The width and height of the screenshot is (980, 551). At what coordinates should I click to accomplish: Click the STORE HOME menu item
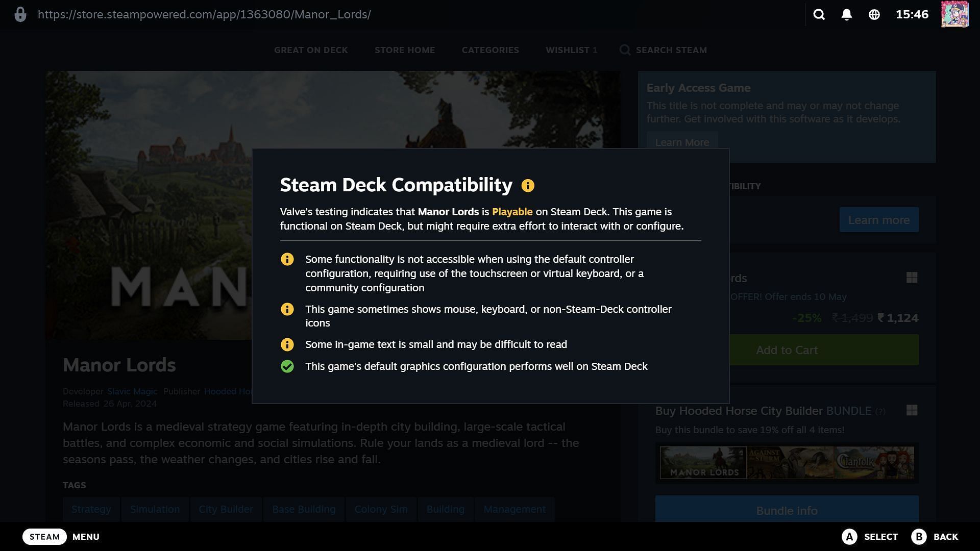tap(405, 50)
